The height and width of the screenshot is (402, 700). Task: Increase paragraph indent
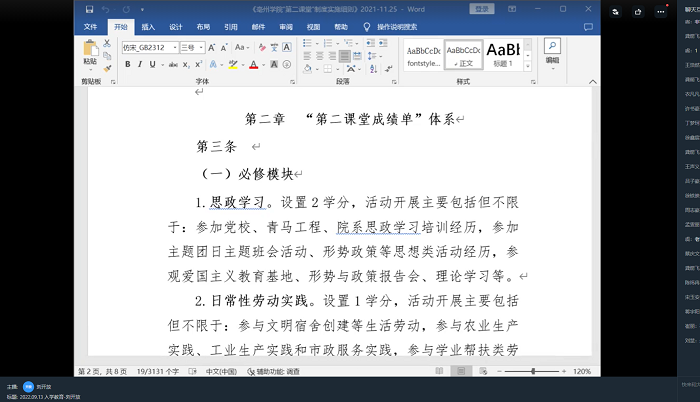383,43
